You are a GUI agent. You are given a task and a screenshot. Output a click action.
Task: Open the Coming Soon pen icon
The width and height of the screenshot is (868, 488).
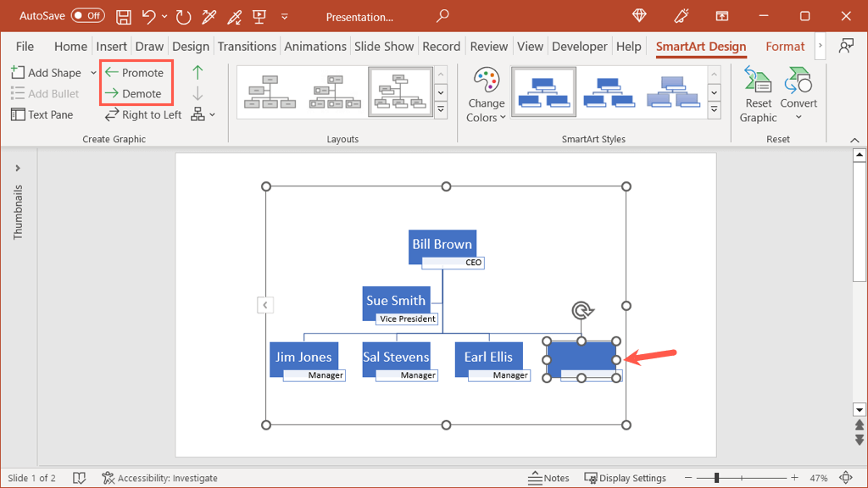pyautogui.click(x=681, y=16)
